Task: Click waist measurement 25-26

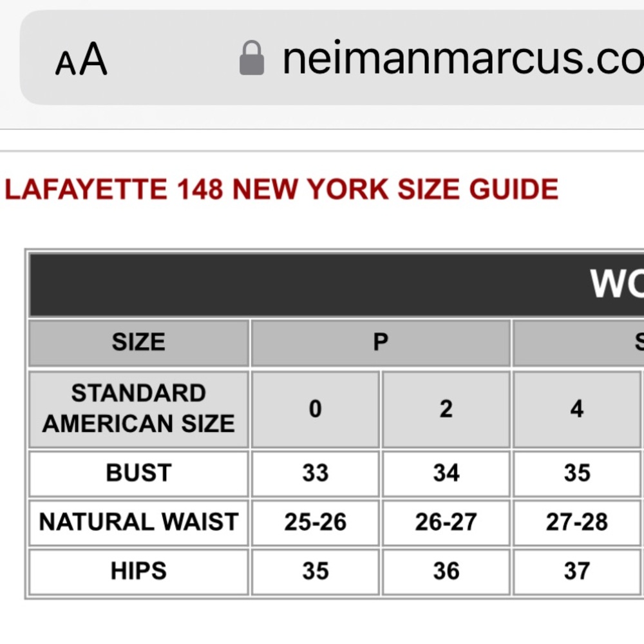Action: point(315,522)
